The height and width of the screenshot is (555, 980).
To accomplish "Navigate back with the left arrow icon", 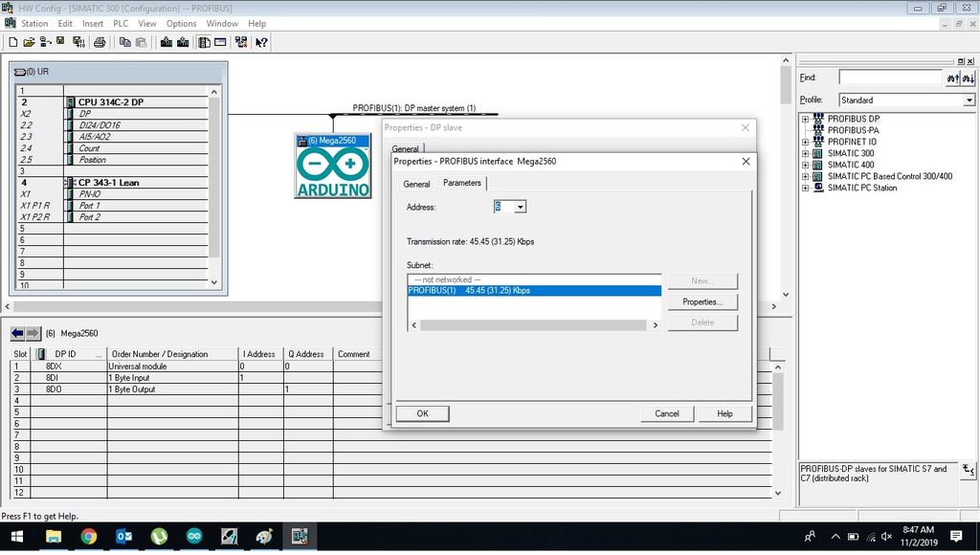I will coord(17,333).
